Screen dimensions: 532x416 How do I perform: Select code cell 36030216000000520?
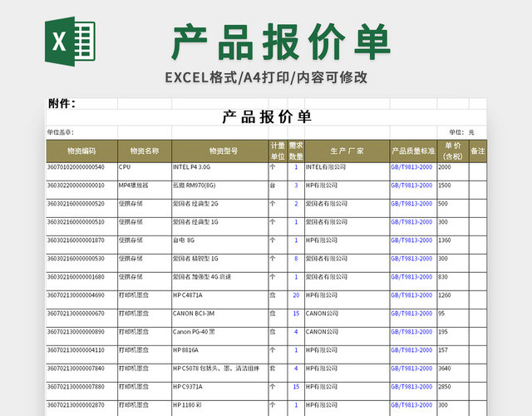click(81, 208)
